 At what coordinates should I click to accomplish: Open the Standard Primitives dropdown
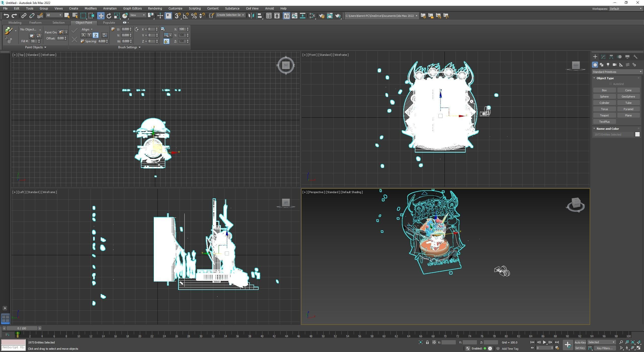(617, 72)
